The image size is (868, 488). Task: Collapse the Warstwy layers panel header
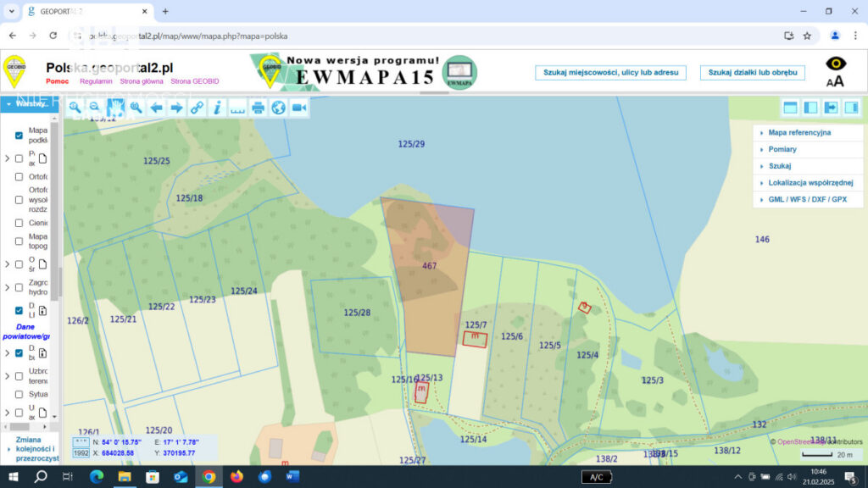28,103
